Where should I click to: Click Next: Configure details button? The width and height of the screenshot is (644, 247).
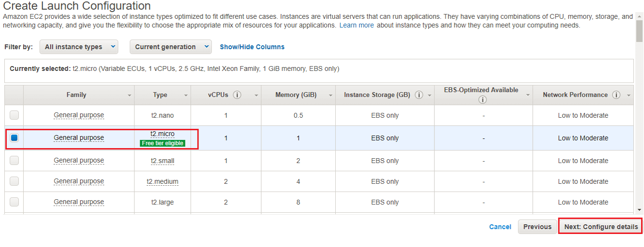click(601, 227)
